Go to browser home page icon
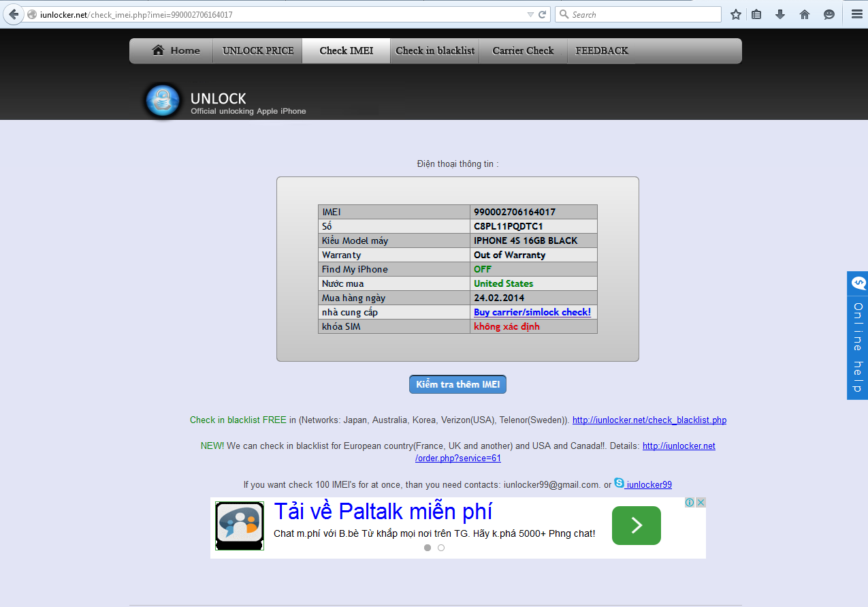Screen dimensions: 868x607 pos(805,14)
